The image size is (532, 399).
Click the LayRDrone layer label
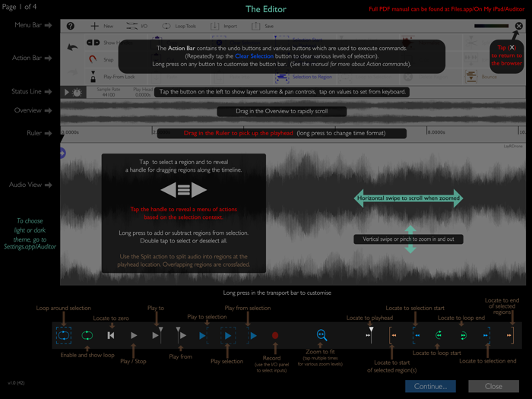tap(513, 146)
